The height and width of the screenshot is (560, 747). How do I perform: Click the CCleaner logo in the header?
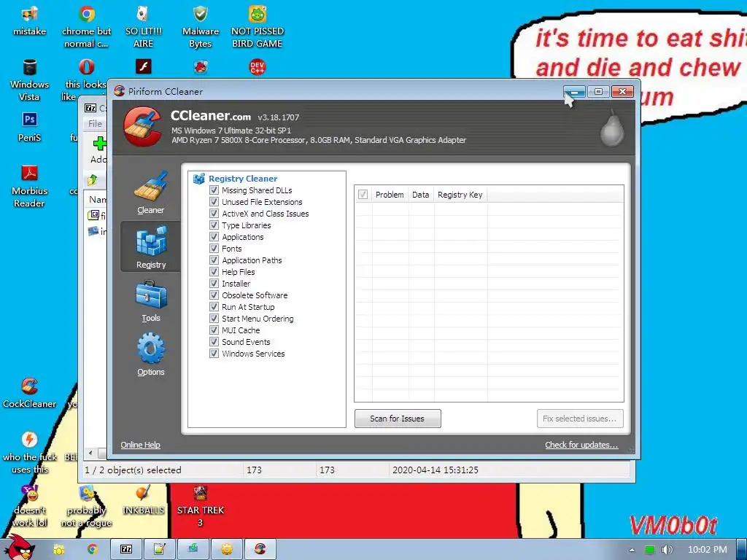[143, 127]
